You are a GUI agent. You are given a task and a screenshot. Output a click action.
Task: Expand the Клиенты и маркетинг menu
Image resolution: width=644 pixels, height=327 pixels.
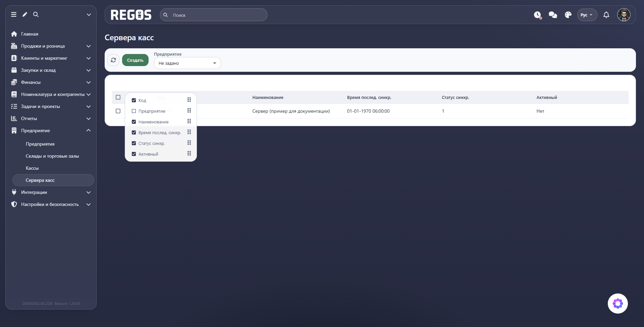51,58
